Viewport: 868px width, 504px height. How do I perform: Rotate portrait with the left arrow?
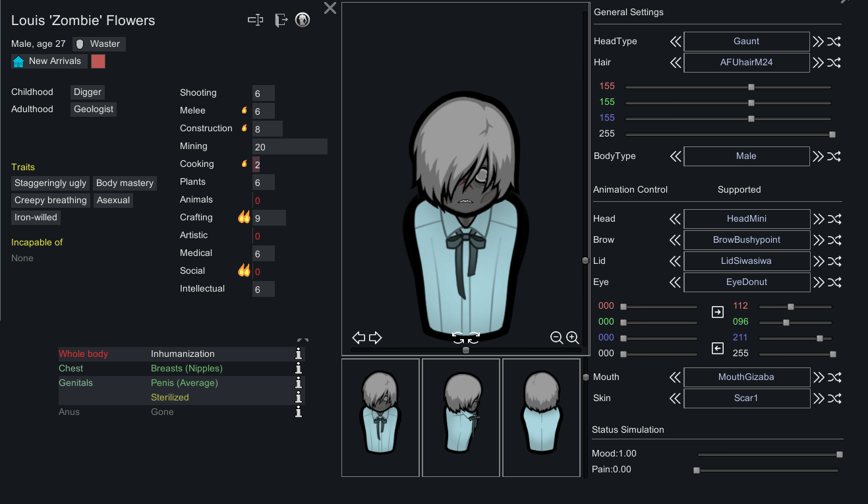(x=359, y=338)
